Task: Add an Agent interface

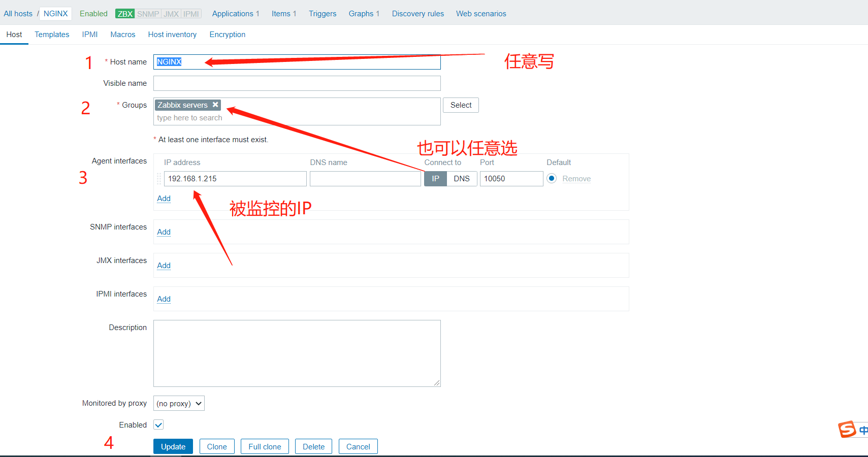Action: click(164, 199)
